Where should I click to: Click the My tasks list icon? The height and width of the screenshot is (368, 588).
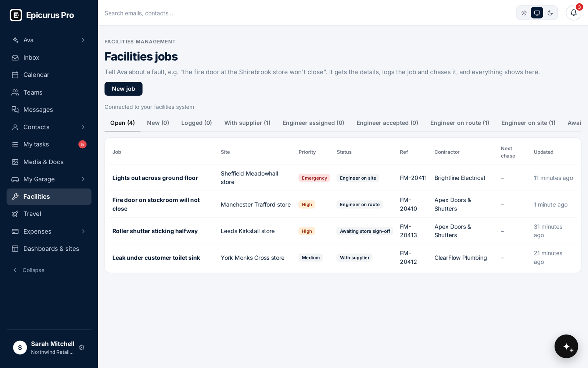click(x=15, y=144)
